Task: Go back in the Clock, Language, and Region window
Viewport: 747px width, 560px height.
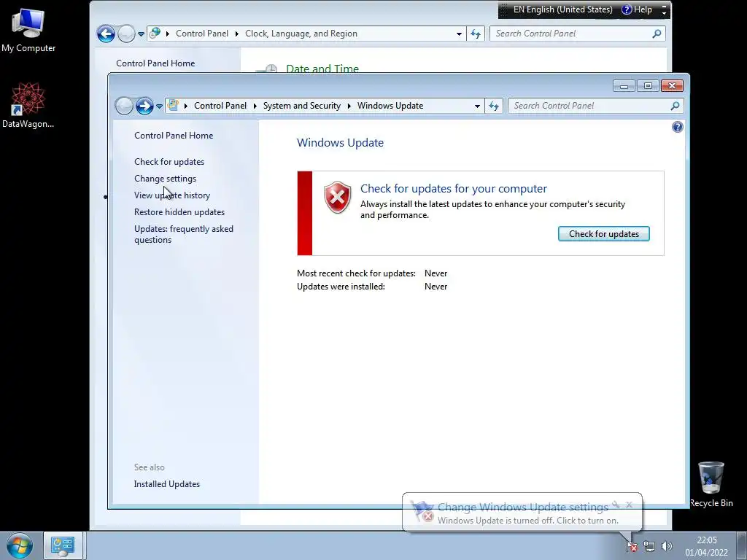Action: point(106,34)
